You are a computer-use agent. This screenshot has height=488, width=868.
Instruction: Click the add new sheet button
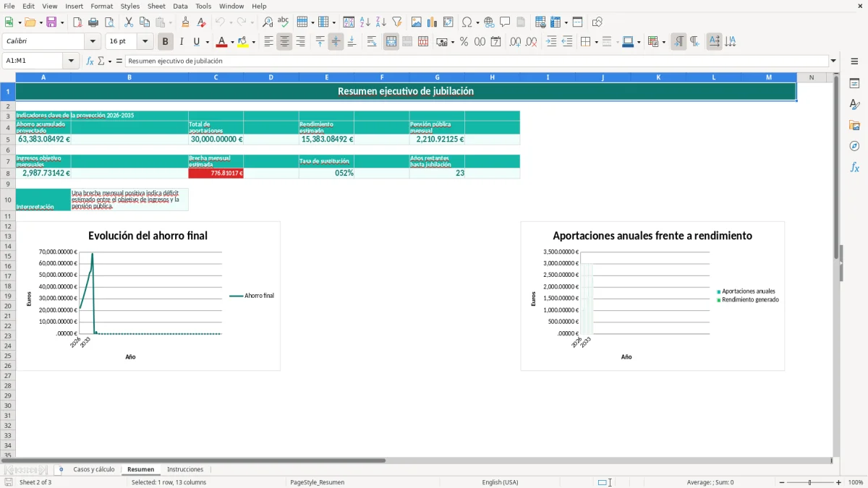click(x=61, y=469)
